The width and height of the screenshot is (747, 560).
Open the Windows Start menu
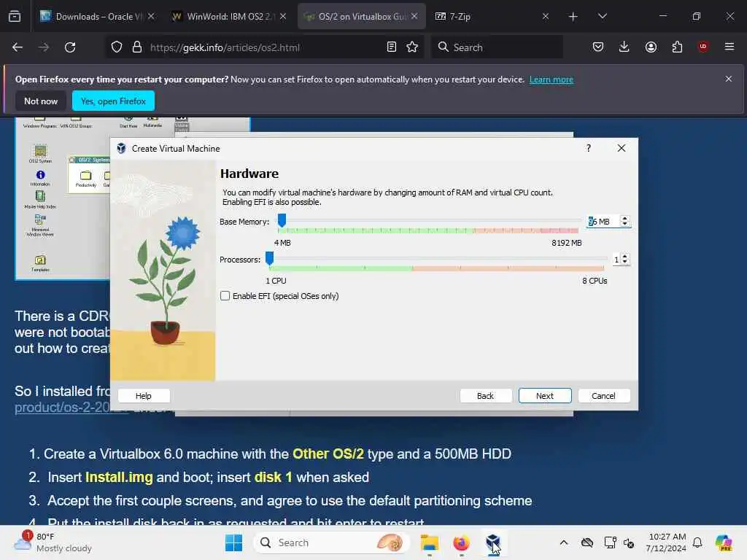233,542
